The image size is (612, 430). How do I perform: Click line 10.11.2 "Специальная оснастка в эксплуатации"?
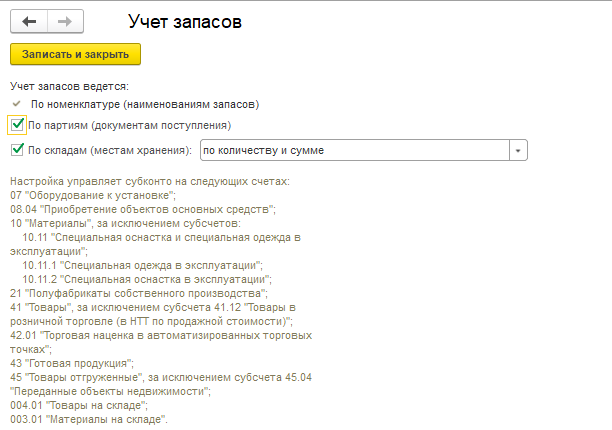(x=147, y=280)
